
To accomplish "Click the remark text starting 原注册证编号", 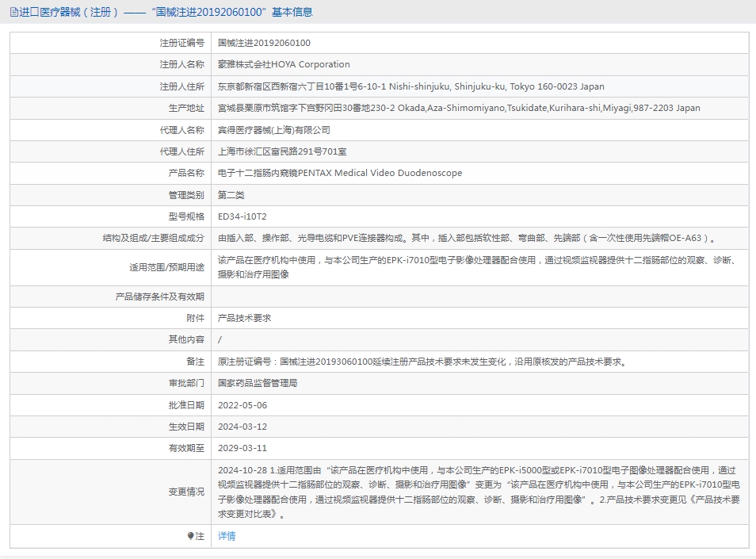I will [423, 362].
